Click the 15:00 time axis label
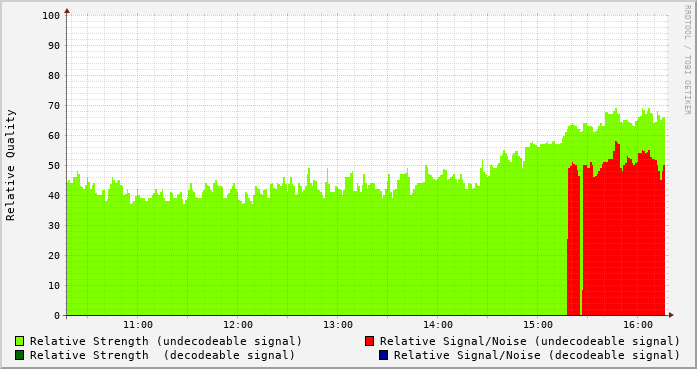The width and height of the screenshot is (697, 369). coord(538,325)
